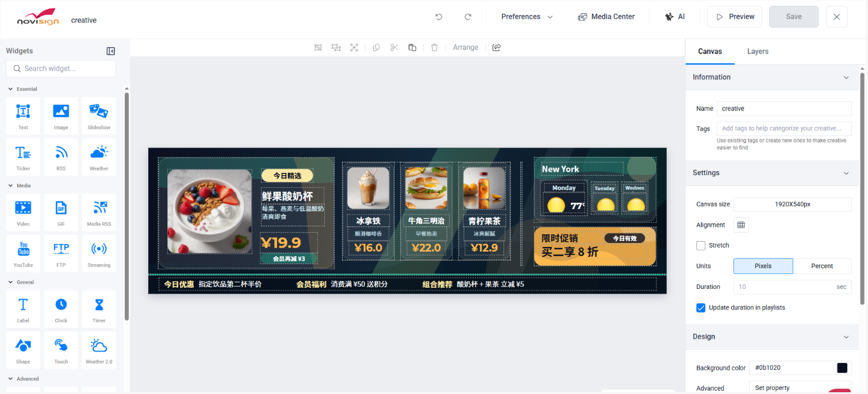Switch to the Layers tab
The image size is (868, 394).
pyautogui.click(x=758, y=52)
